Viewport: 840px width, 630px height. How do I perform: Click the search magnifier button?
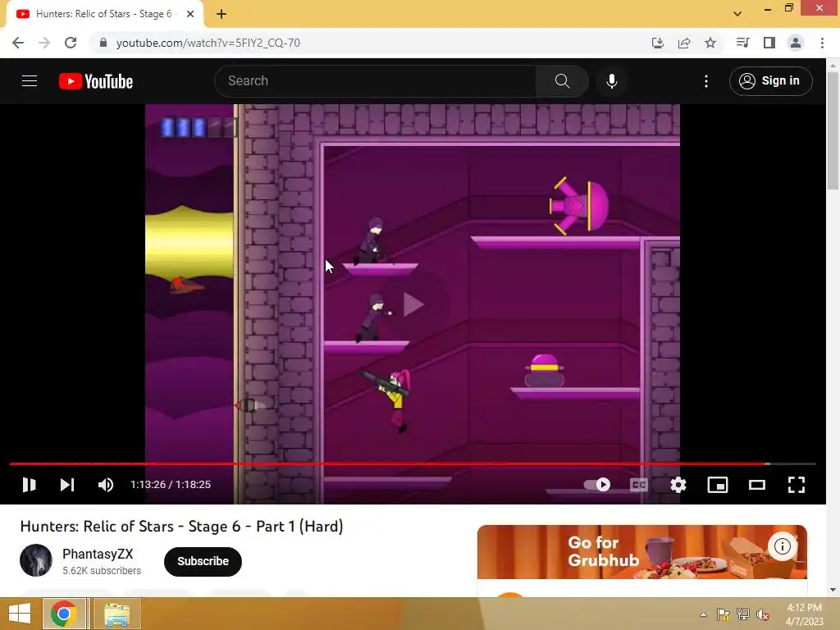[562, 81]
